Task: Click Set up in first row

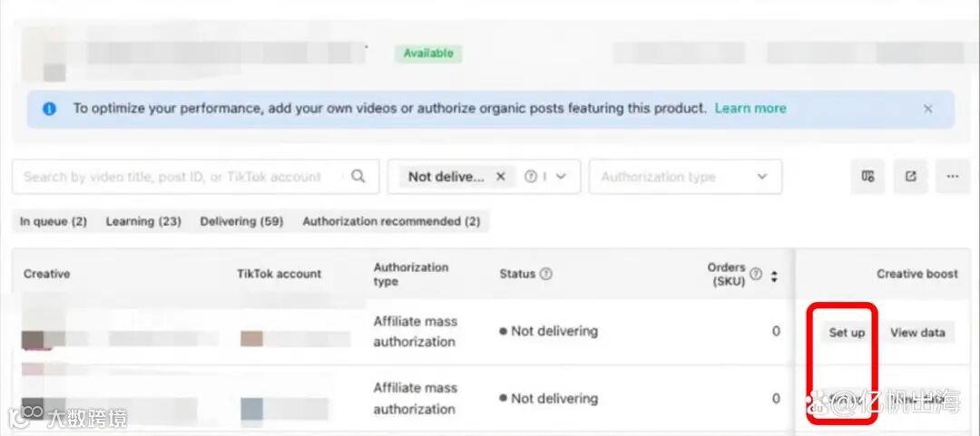Action: point(847,333)
